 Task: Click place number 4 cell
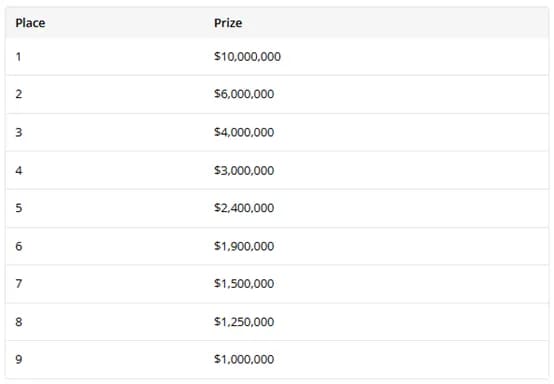coord(19,170)
